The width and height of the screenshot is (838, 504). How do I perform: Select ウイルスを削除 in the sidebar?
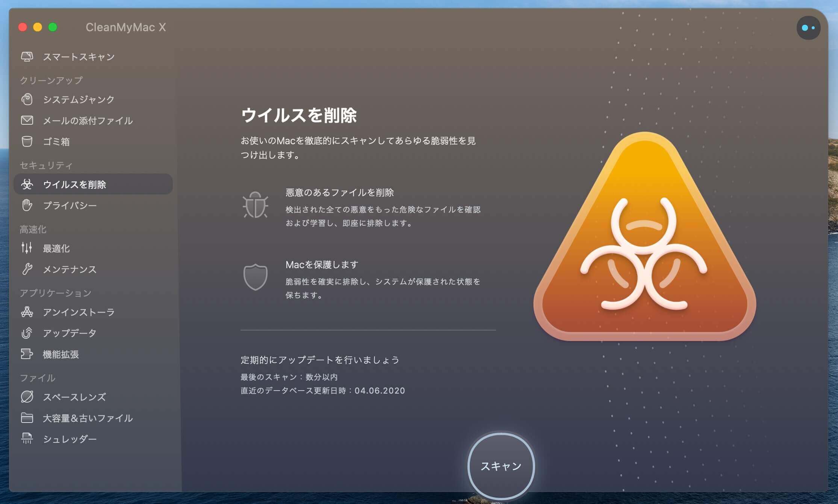(74, 184)
